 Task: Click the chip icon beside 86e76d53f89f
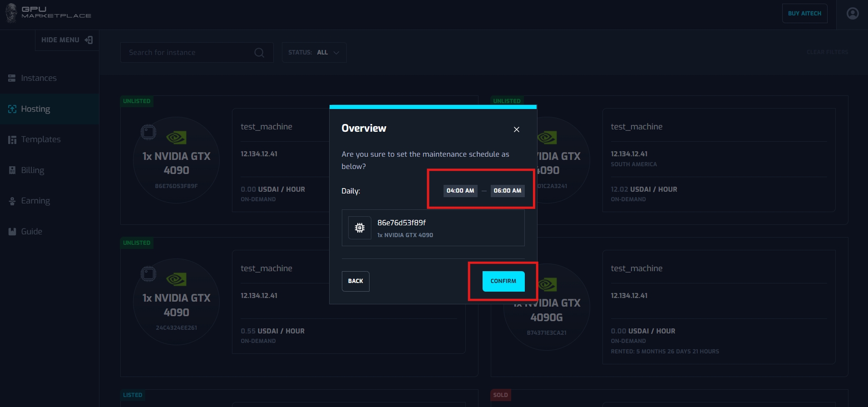coord(360,228)
